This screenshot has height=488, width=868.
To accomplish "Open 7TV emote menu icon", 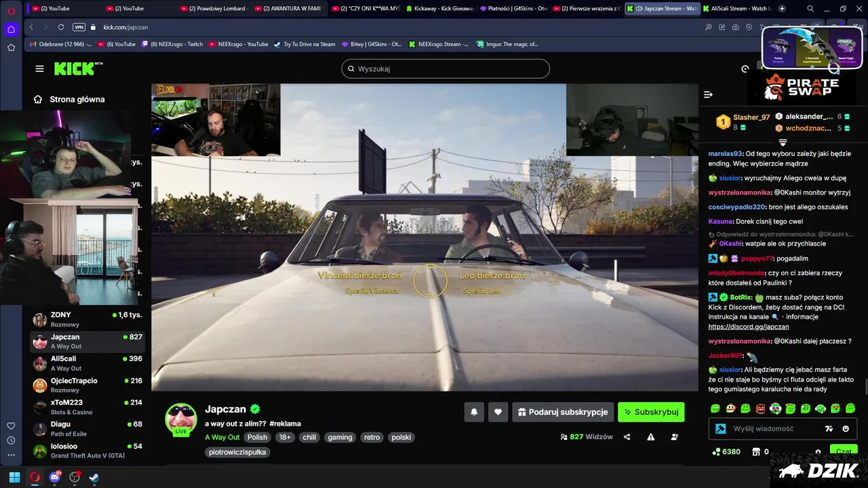I will (829, 428).
